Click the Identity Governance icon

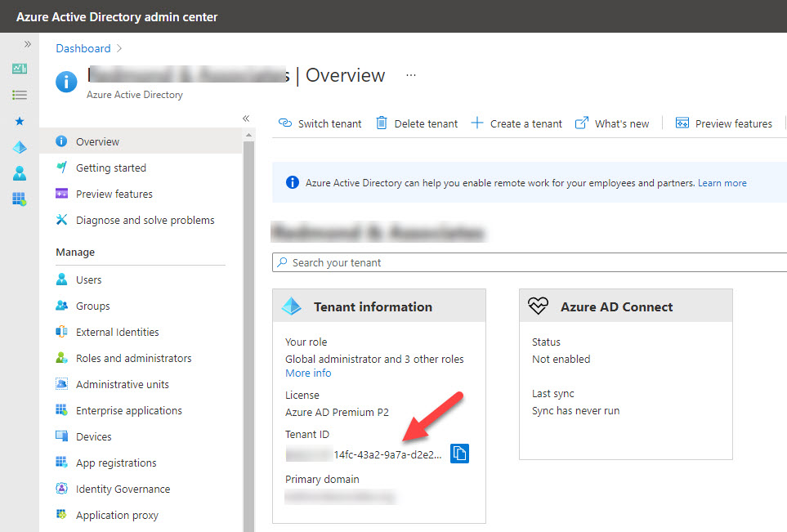click(x=61, y=488)
